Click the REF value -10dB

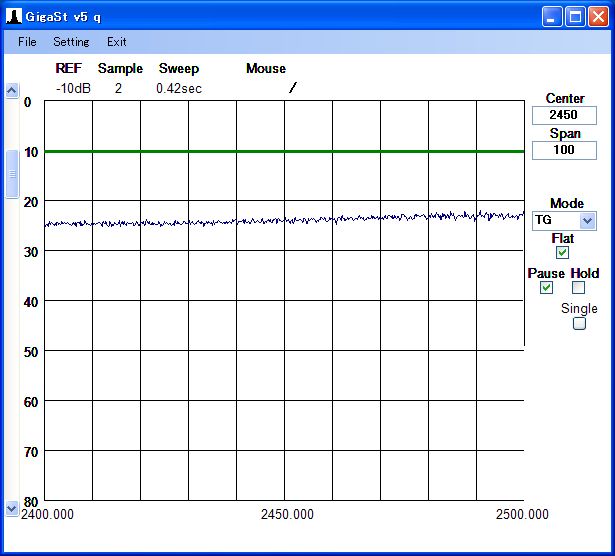click(x=72, y=88)
